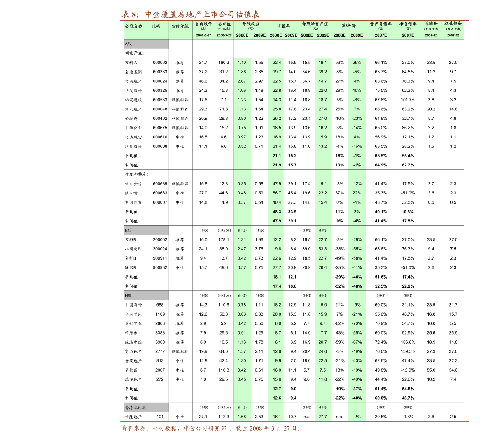Click the 资产负债率 column header
The height and width of the screenshot is (440, 504).
coord(381,24)
